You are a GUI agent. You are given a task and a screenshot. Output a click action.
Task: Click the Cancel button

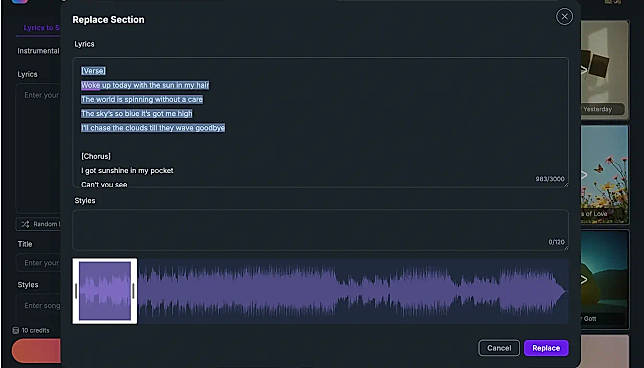point(499,348)
